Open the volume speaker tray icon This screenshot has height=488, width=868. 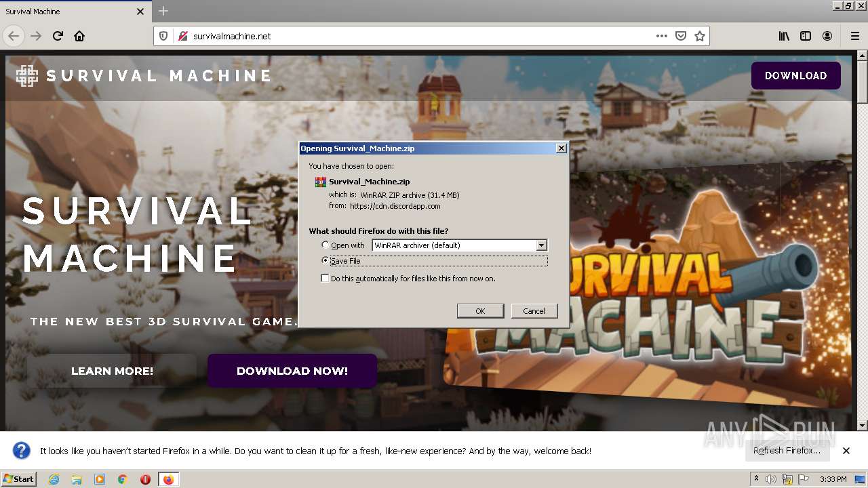(x=771, y=479)
